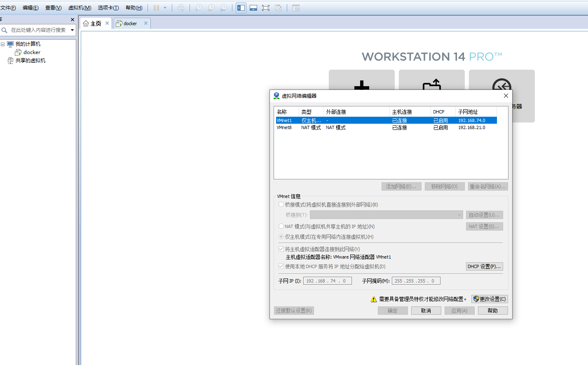Open the library search filter dropdown arrow

point(73,30)
